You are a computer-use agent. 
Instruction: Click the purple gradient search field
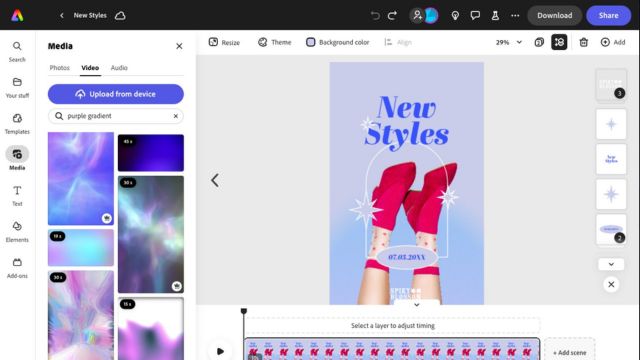click(x=116, y=116)
